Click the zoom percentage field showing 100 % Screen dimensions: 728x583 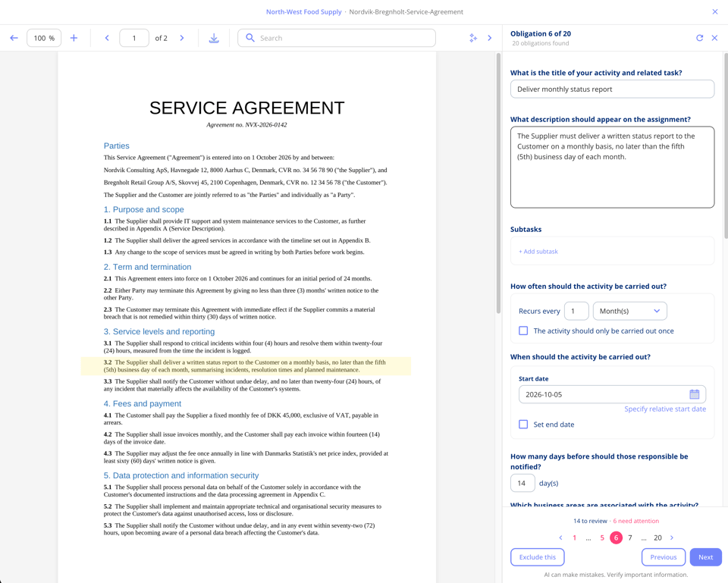(x=44, y=38)
